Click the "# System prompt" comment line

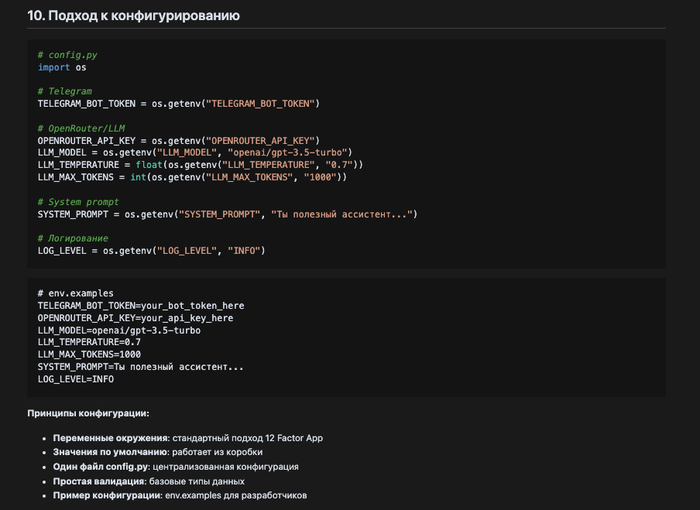pyautogui.click(x=80, y=201)
